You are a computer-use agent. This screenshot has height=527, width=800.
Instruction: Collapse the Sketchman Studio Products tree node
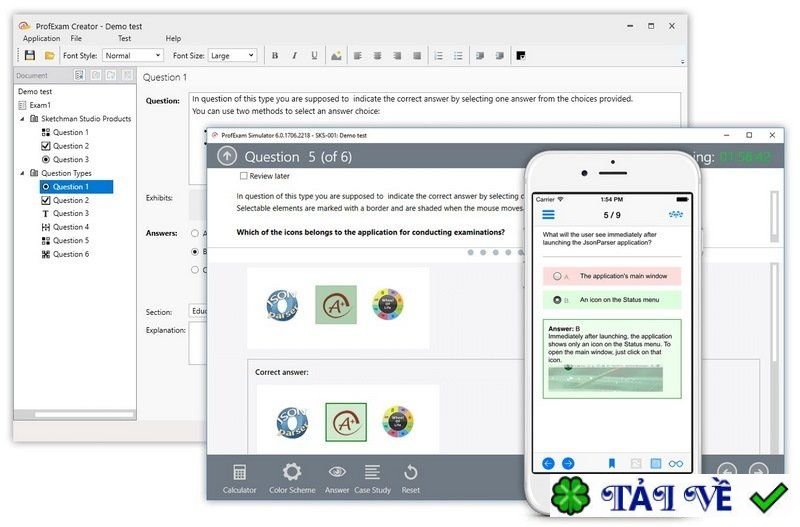coord(22,119)
